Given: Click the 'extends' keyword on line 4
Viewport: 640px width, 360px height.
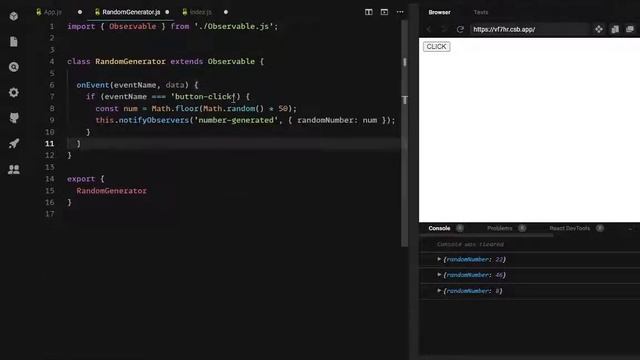Looking at the screenshot, I should coord(187,61).
